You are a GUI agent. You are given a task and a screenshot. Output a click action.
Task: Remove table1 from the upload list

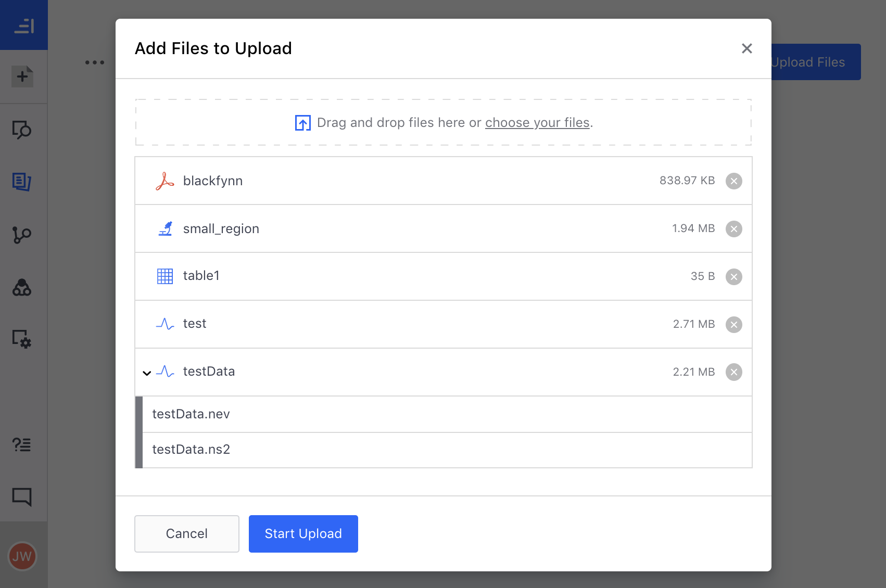(734, 277)
